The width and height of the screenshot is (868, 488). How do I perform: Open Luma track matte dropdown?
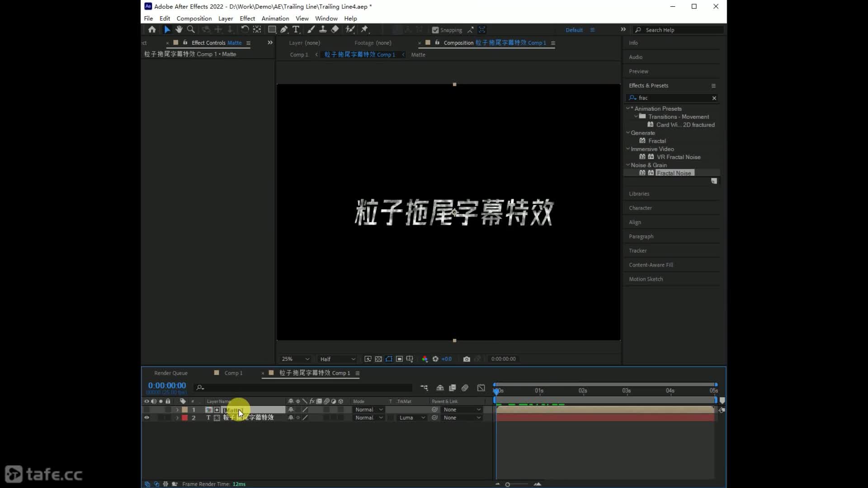[x=412, y=418]
